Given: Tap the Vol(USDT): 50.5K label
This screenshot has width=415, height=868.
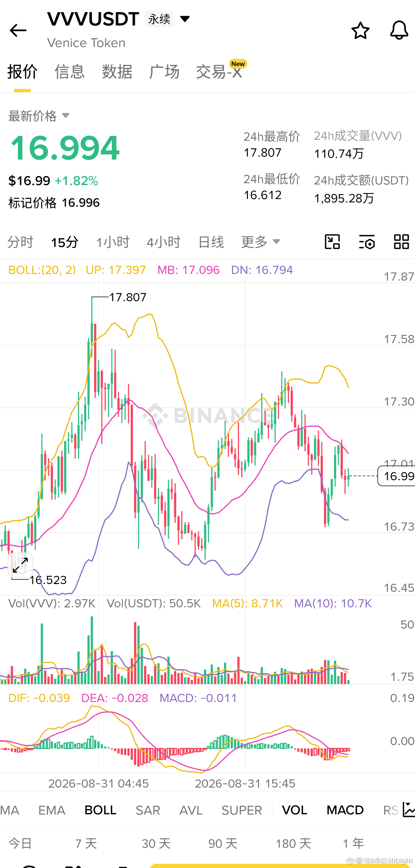Looking at the screenshot, I should pyautogui.click(x=154, y=603).
